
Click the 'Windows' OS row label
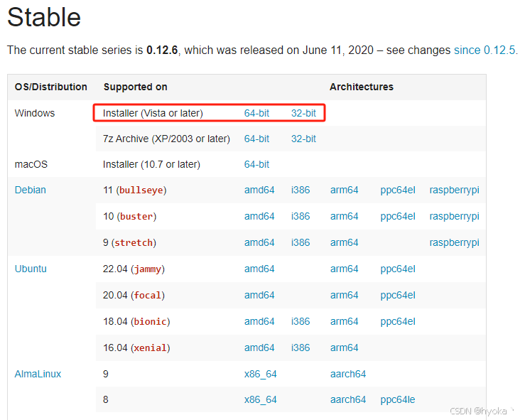coord(35,113)
